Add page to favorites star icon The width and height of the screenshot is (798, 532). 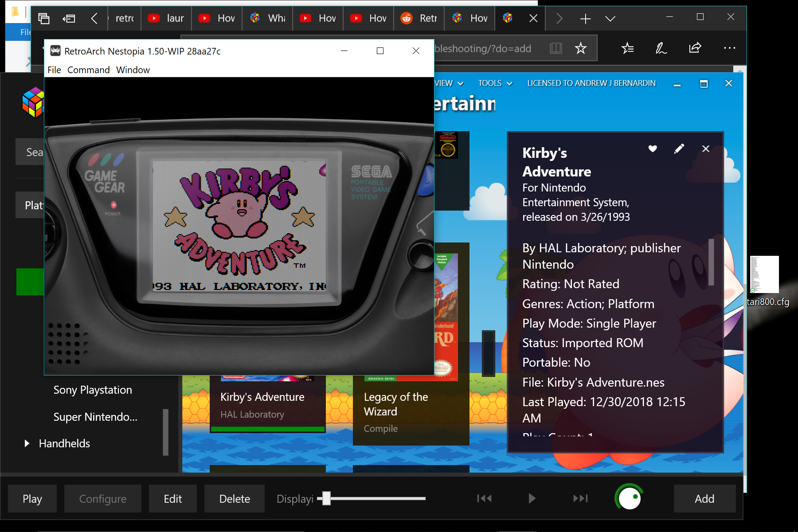tap(580, 48)
